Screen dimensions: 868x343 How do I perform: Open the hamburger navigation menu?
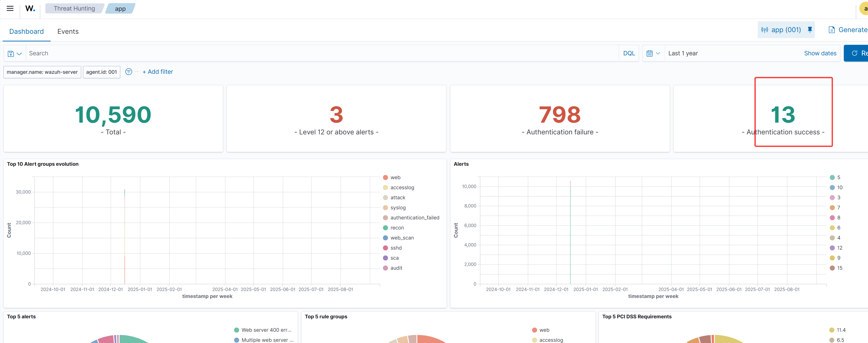click(10, 8)
